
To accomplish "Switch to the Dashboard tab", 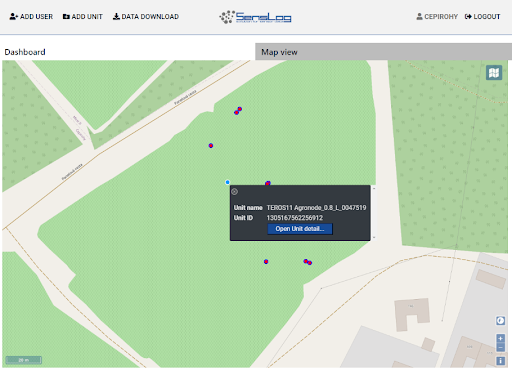I will [25, 52].
